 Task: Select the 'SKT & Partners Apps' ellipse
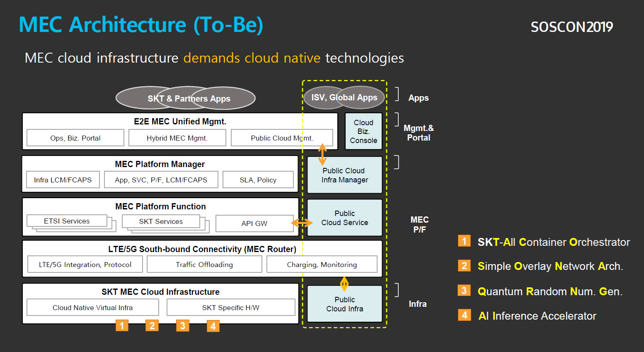click(x=186, y=98)
